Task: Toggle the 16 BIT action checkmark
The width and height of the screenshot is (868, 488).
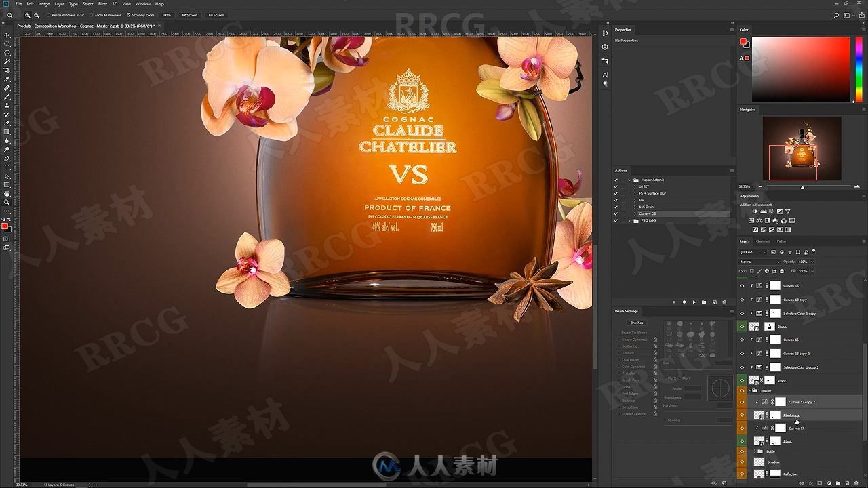Action: tap(616, 186)
